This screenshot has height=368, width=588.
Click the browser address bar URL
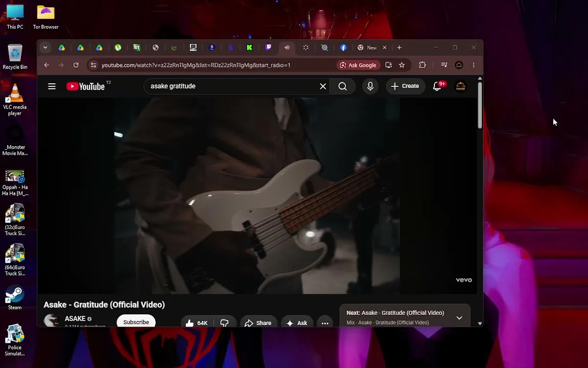coord(196,65)
